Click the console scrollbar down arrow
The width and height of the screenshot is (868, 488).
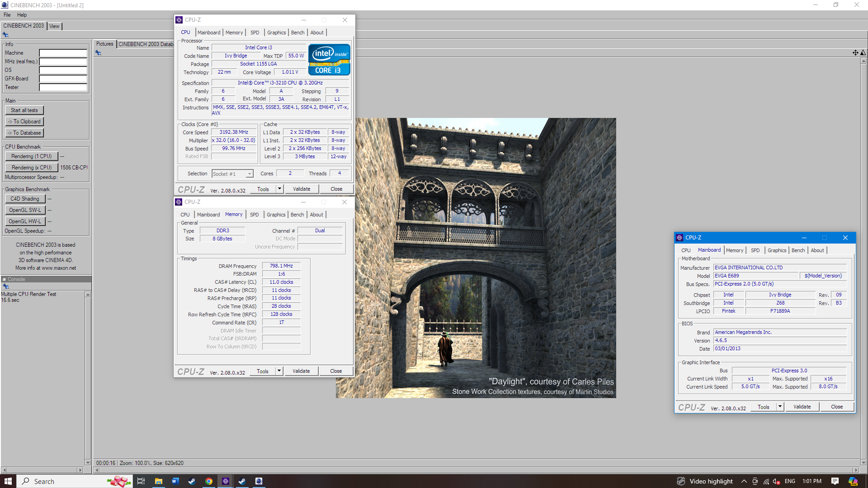click(x=88, y=462)
